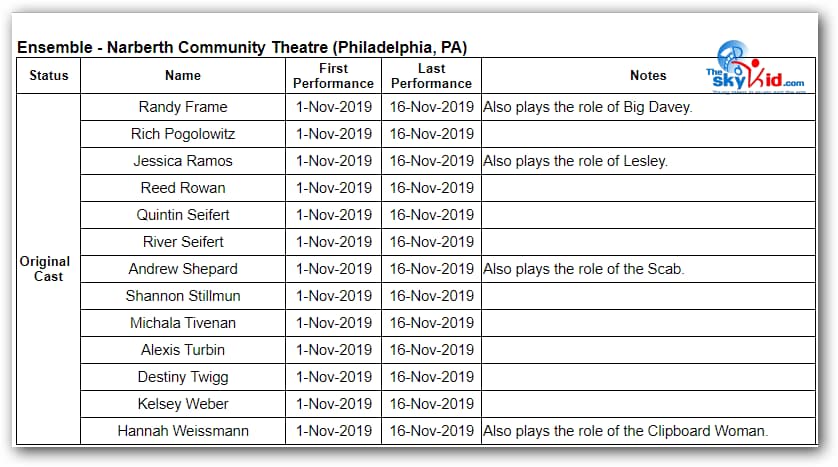Select the Last Performance column header
This screenshot has height=467, width=838.
pos(431,76)
